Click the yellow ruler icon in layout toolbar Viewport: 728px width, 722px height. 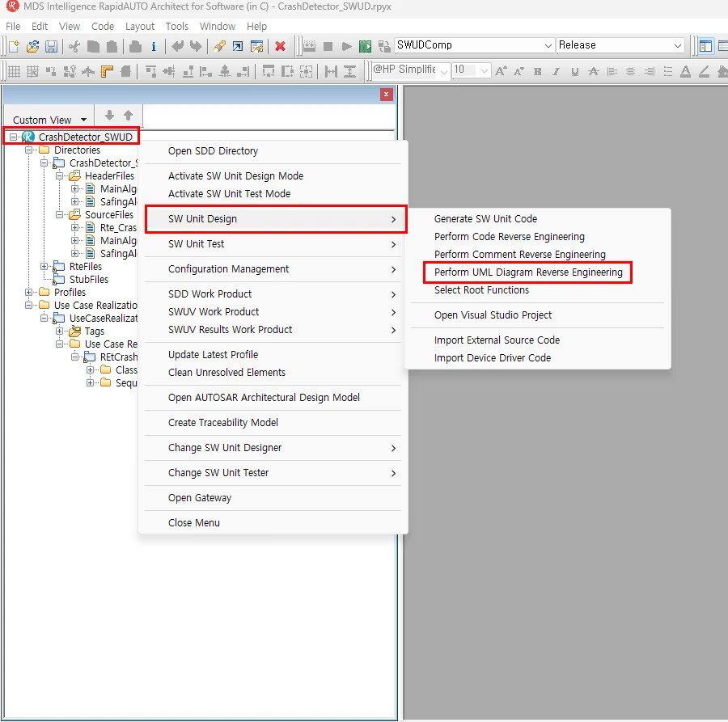pyautogui.click(x=108, y=71)
